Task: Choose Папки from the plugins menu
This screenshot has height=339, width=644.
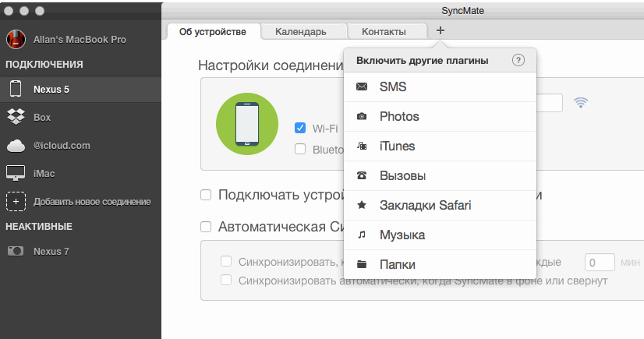Action: (x=440, y=264)
